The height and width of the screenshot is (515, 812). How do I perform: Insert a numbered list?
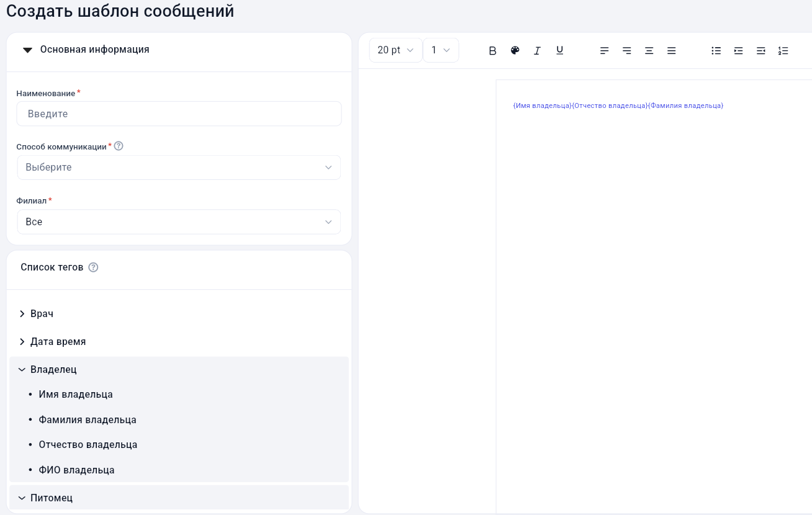[783, 51]
